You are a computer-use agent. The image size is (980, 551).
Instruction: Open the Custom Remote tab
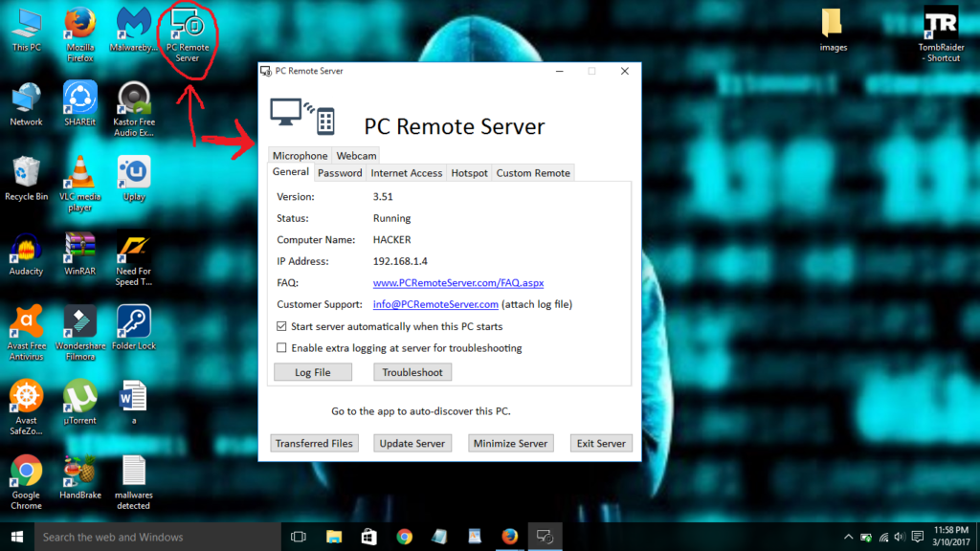pos(533,173)
